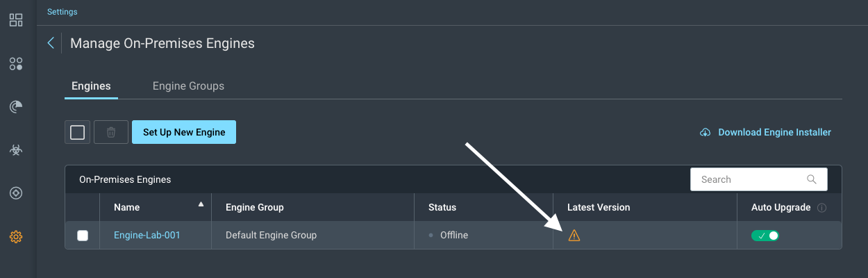Disable Auto Upgrade toggle for Engine-Lab-001
Screen dimensions: 868x278
click(765, 236)
